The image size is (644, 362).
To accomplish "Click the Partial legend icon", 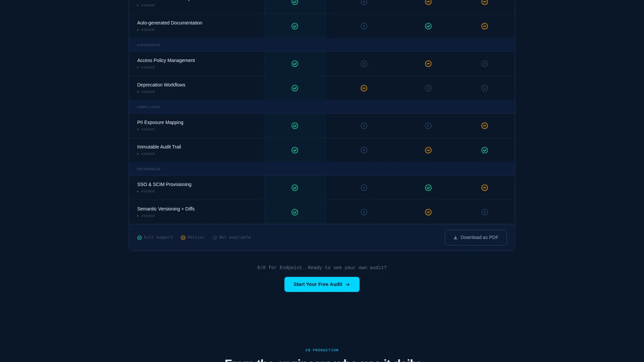I will pos(183,238).
